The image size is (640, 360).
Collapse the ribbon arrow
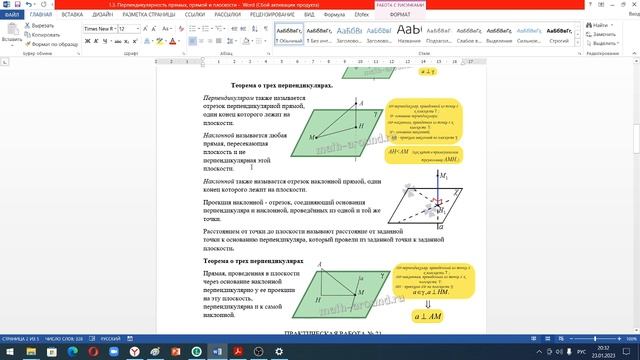[634, 53]
